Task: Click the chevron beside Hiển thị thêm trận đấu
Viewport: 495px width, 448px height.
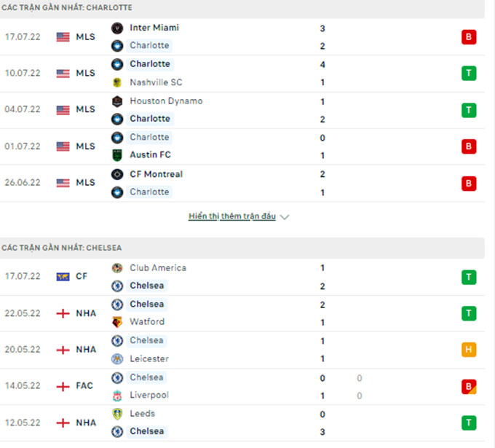Action: (285, 217)
